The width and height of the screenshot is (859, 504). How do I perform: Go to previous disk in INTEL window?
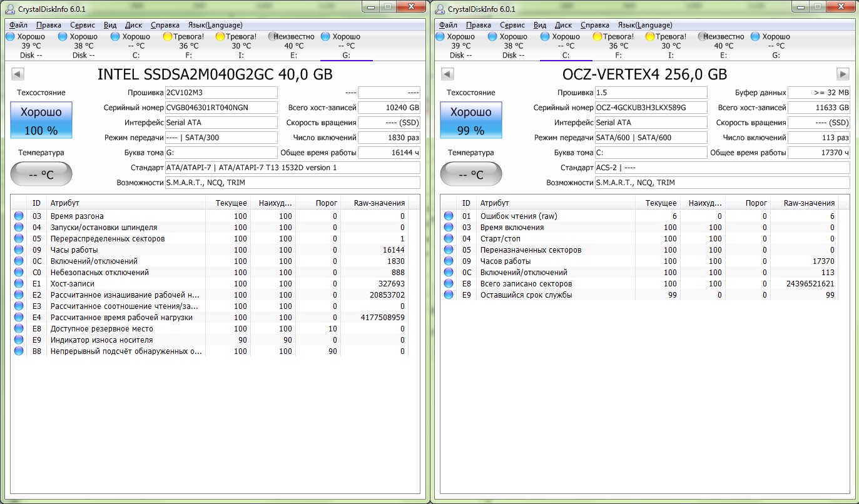tap(18, 74)
